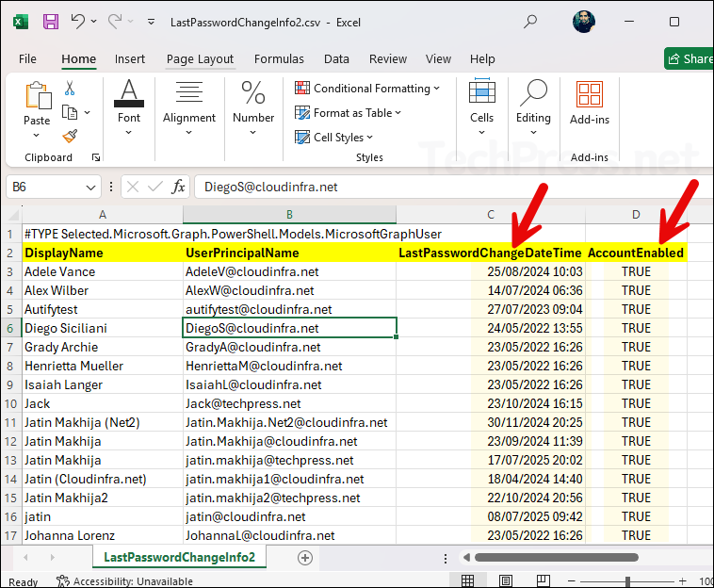Click the Undo arrow icon
The image size is (714, 588).
(78, 22)
